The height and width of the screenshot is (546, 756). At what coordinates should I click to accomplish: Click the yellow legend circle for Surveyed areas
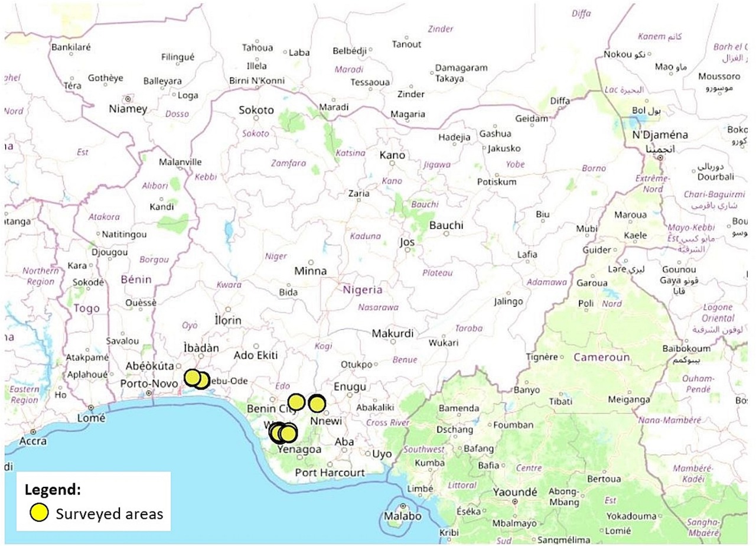pyautogui.click(x=40, y=513)
